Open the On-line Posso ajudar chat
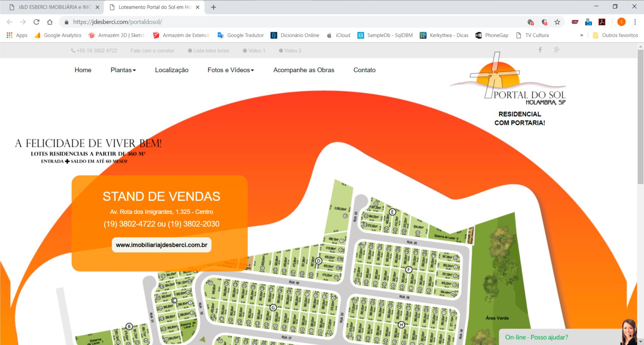644x345 pixels. tap(536, 337)
